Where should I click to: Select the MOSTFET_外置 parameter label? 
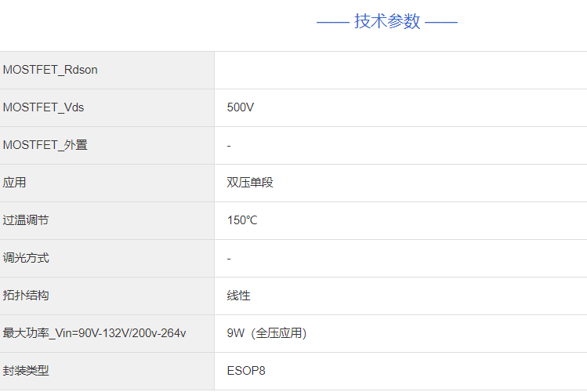coord(45,145)
